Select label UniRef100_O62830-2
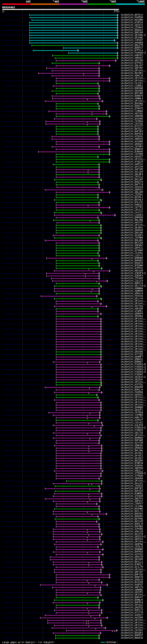Screen dimensions: 147x644 point(133,377)
